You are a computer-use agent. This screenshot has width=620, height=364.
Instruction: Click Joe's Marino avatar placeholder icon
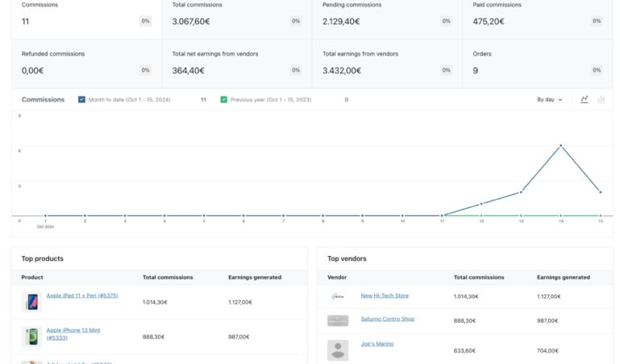[338, 350]
